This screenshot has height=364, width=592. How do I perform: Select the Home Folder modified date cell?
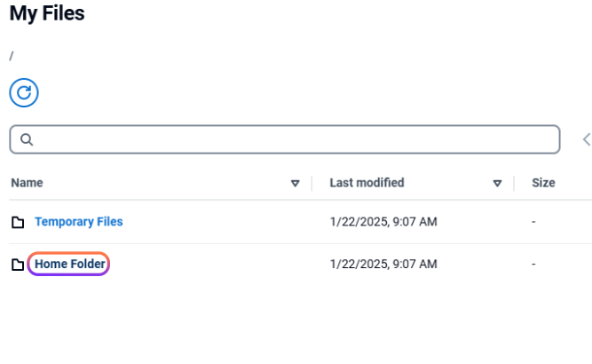pos(383,264)
